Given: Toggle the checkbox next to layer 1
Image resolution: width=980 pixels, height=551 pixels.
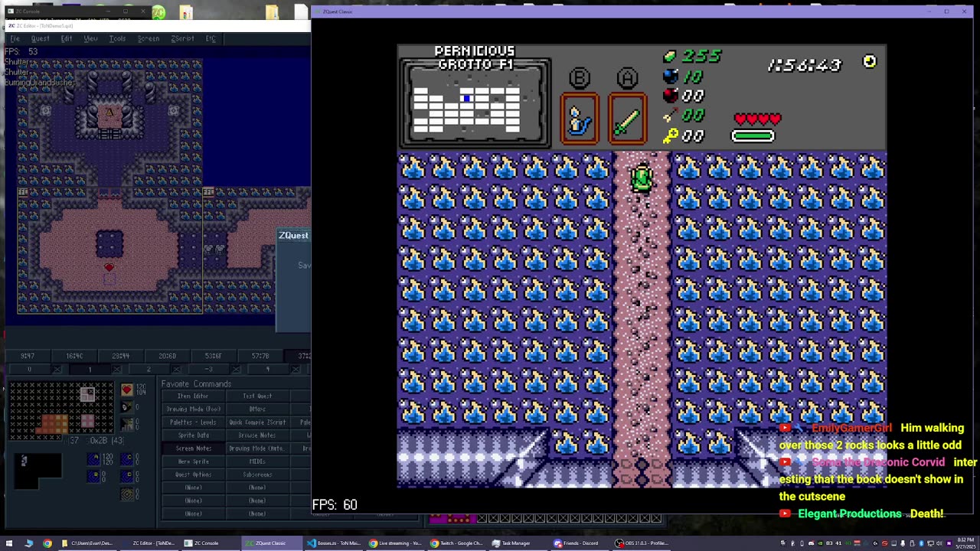Looking at the screenshot, I should coord(116,370).
